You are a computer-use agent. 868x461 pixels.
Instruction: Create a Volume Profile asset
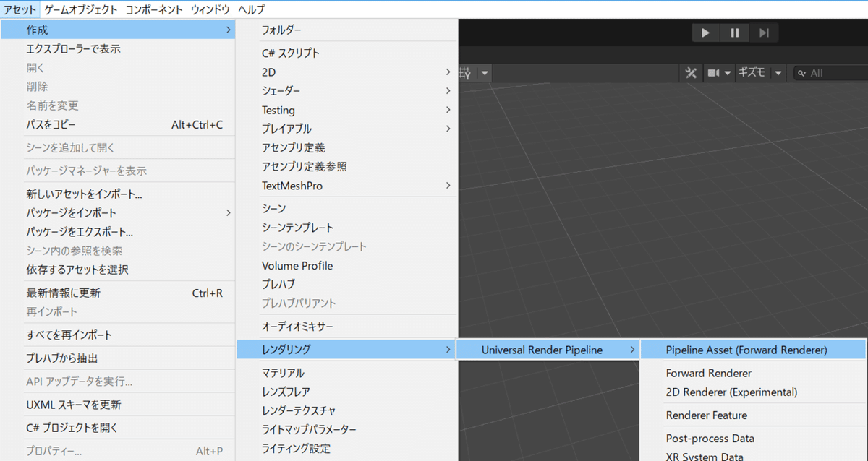tap(347, 265)
